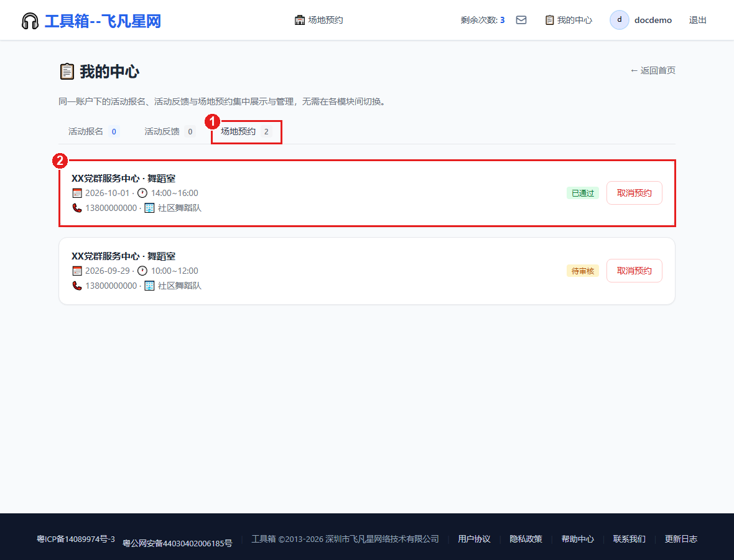Click the 工具箱--飞凡星网 site title
The image size is (734, 560).
[x=103, y=21]
